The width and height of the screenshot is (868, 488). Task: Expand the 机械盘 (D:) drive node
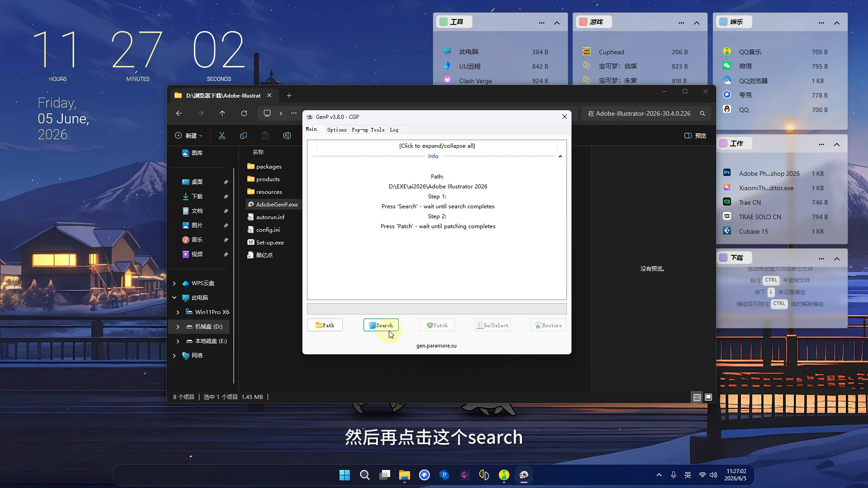pyautogui.click(x=178, y=327)
